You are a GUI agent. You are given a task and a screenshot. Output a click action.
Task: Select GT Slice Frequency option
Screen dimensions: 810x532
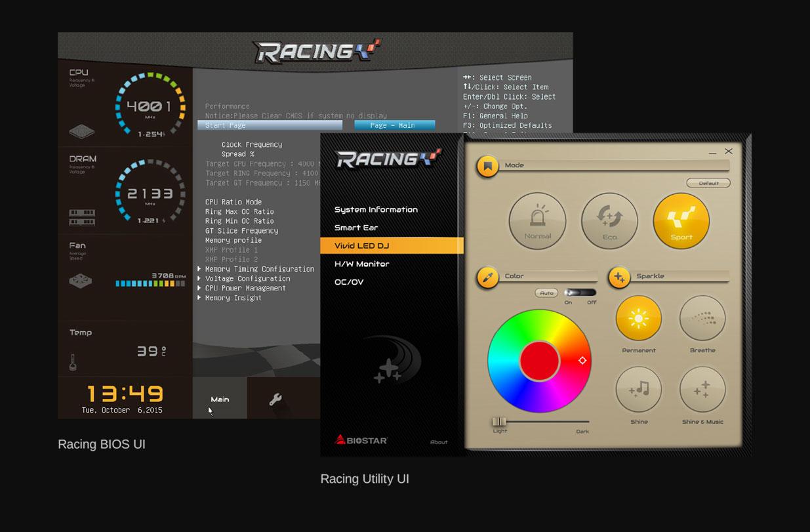click(x=241, y=231)
